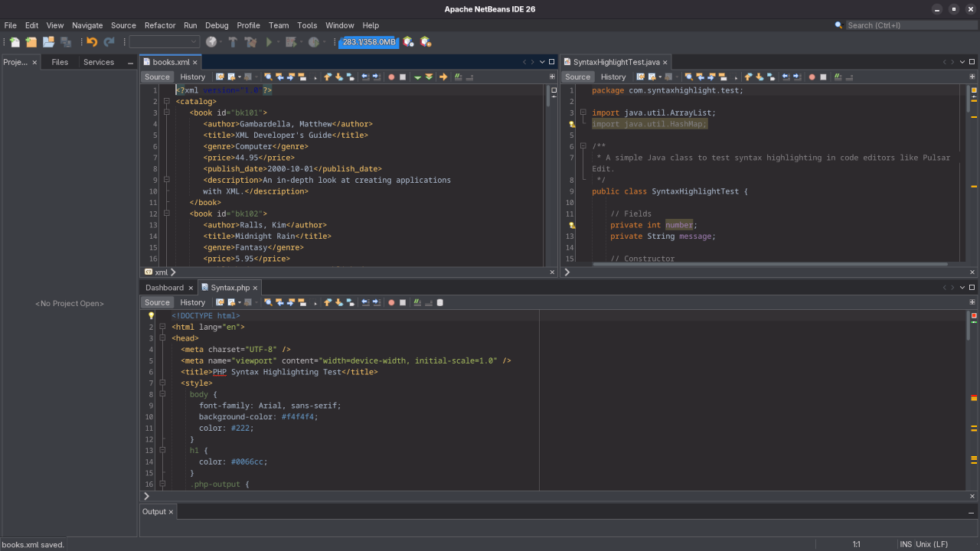
Task: Toggle Highlight Search in Syntax.php toolbar
Action: 302,302
